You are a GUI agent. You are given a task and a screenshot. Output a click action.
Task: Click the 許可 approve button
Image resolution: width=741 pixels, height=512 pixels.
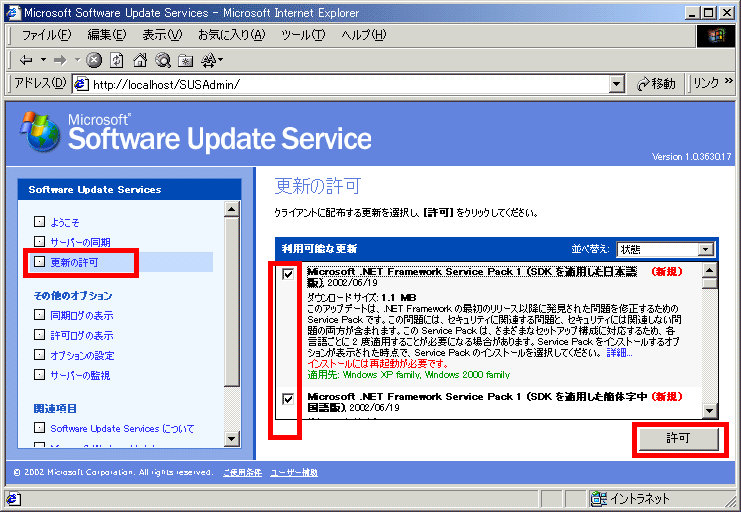[678, 439]
